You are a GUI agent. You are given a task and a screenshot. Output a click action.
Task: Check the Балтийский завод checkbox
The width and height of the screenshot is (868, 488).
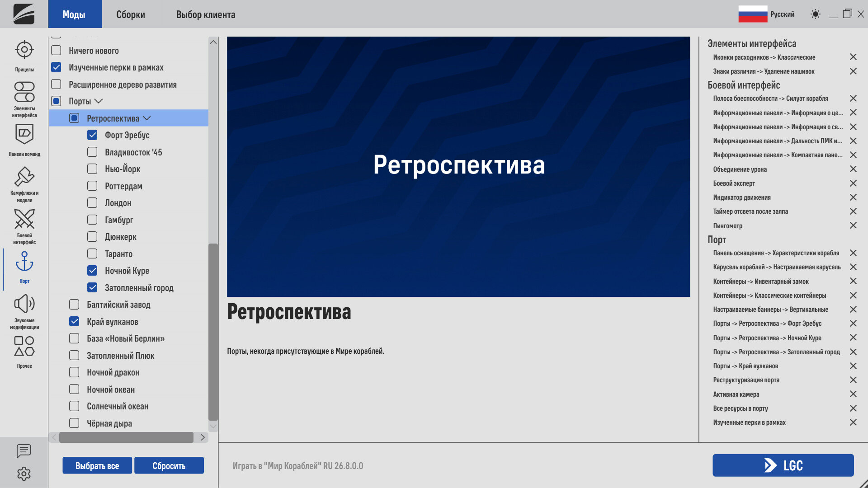(x=74, y=304)
